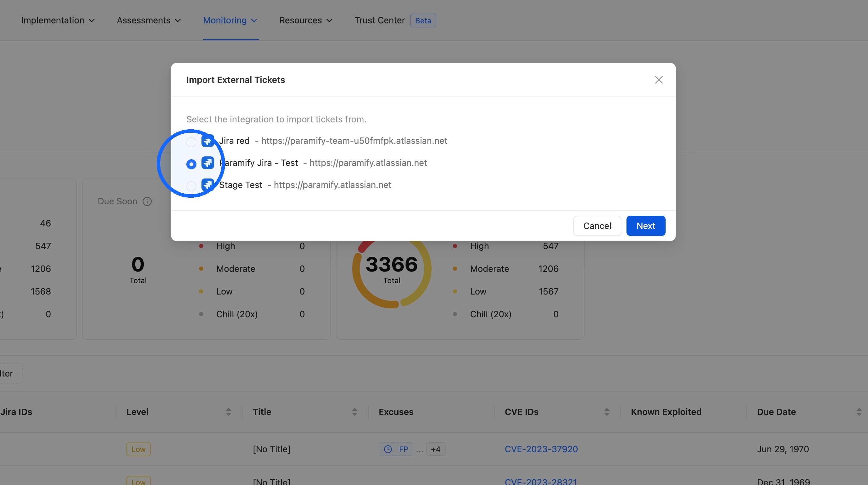This screenshot has width=868, height=485.
Task: Open the Implementation dropdown menu
Action: coord(58,20)
